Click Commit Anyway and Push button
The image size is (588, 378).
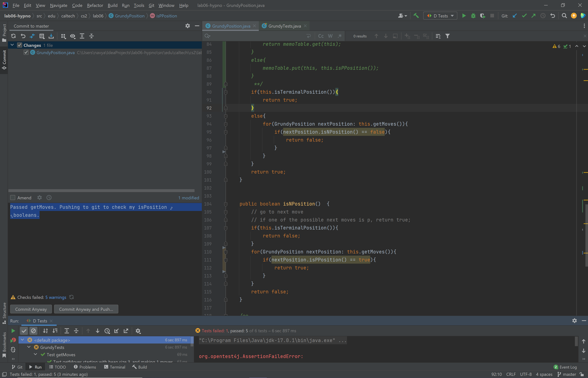(86, 309)
